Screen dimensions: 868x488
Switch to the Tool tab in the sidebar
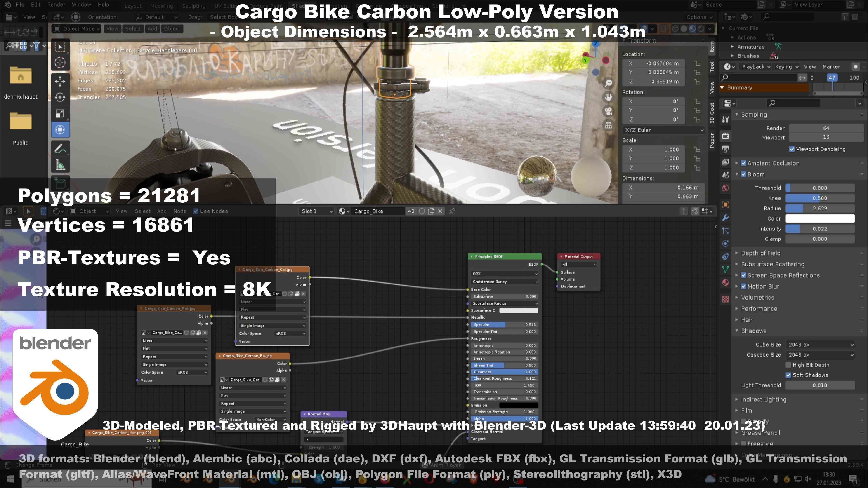pos(712,67)
